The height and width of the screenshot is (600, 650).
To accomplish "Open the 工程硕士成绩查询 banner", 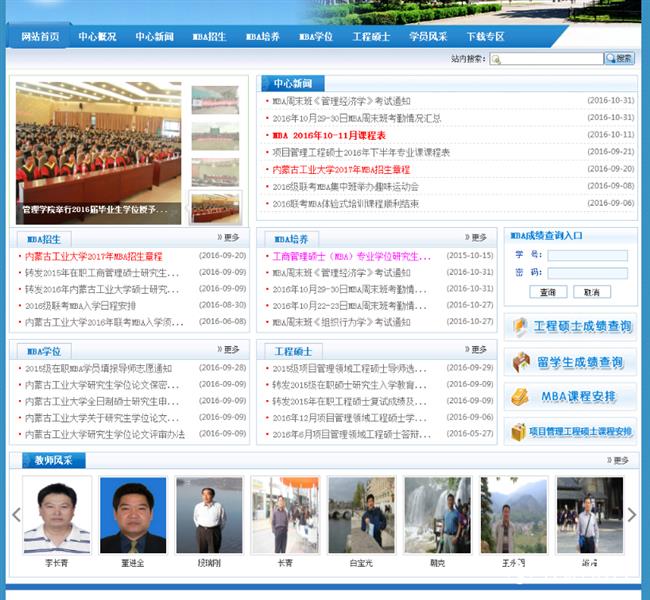I will (571, 327).
